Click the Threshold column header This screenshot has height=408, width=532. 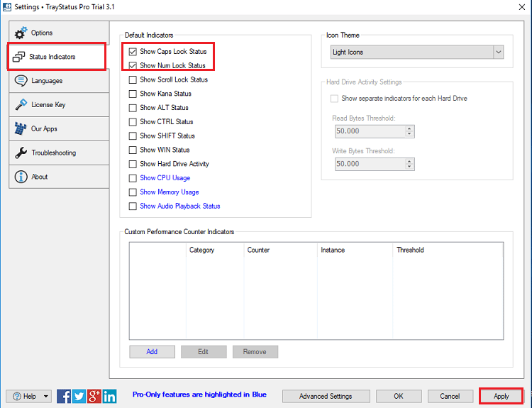[448, 250]
